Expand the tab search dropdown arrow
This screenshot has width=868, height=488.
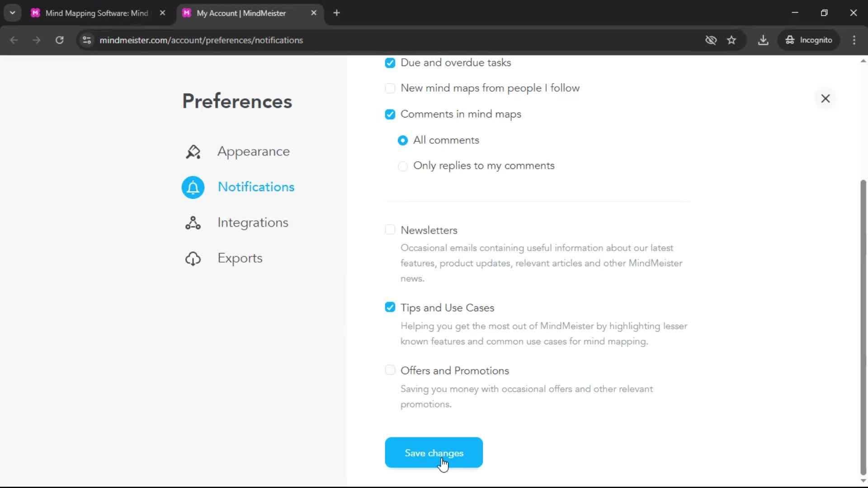(12, 13)
